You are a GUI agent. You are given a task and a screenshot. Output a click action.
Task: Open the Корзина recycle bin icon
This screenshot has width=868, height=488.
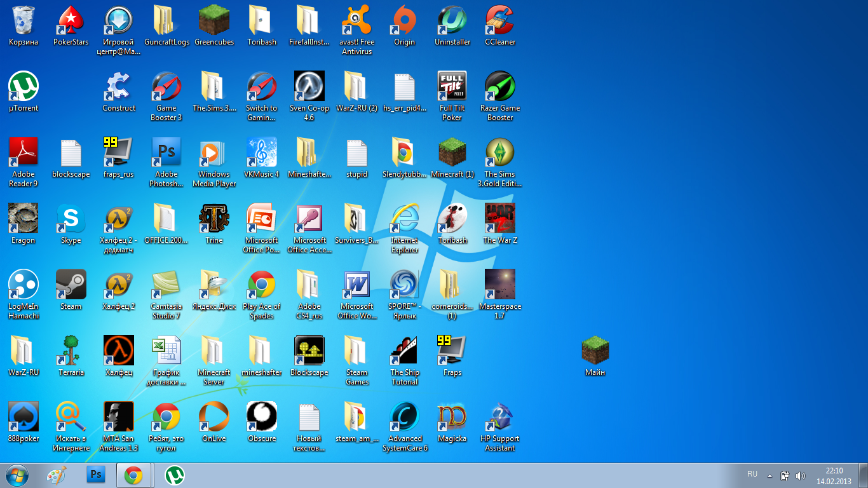pyautogui.click(x=24, y=20)
